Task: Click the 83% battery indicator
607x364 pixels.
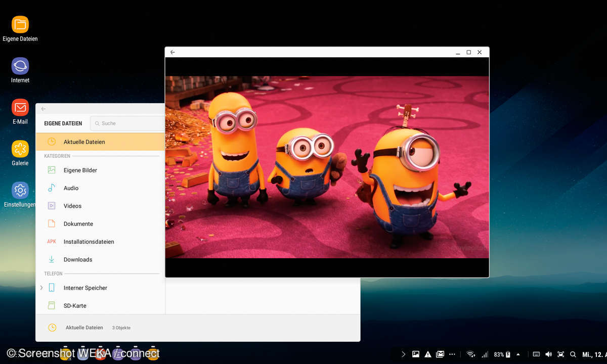Action: tap(502, 354)
